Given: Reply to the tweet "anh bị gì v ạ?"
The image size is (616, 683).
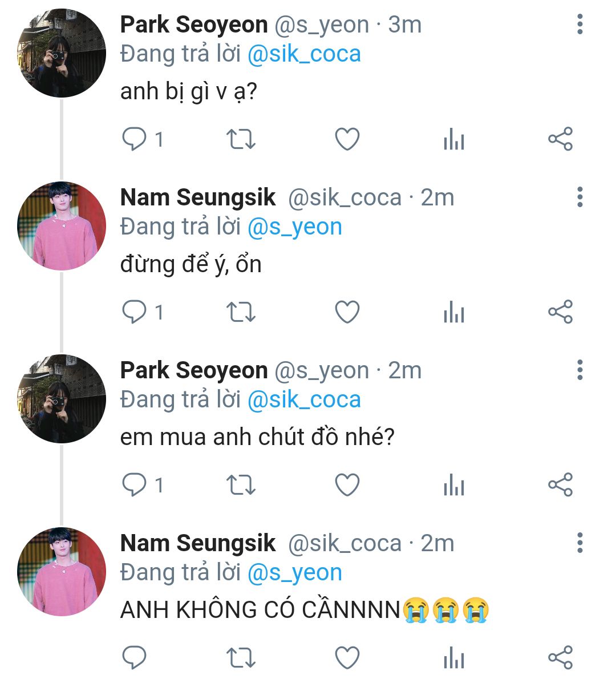Looking at the screenshot, I should click(x=135, y=139).
